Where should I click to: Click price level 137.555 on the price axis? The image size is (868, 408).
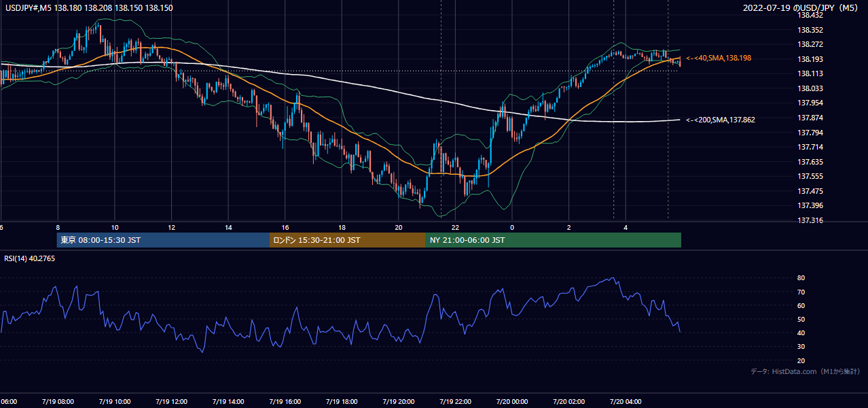pyautogui.click(x=811, y=176)
